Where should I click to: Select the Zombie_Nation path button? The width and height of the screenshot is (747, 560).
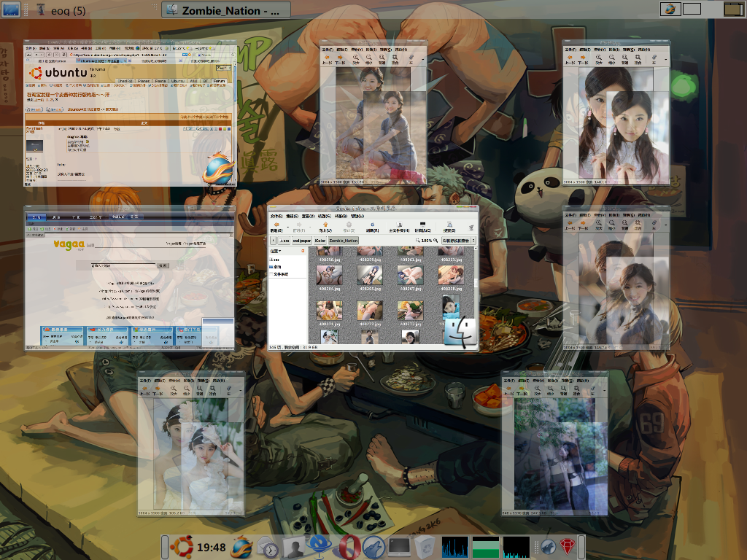tap(343, 241)
